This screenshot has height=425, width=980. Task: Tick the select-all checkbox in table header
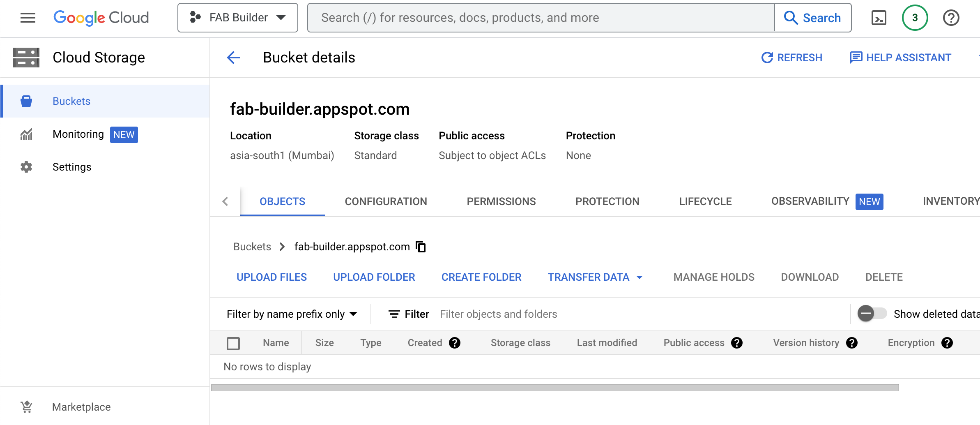click(233, 343)
